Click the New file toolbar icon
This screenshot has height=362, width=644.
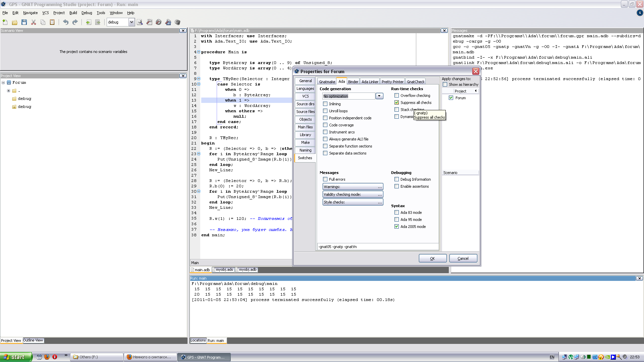coord(5,22)
